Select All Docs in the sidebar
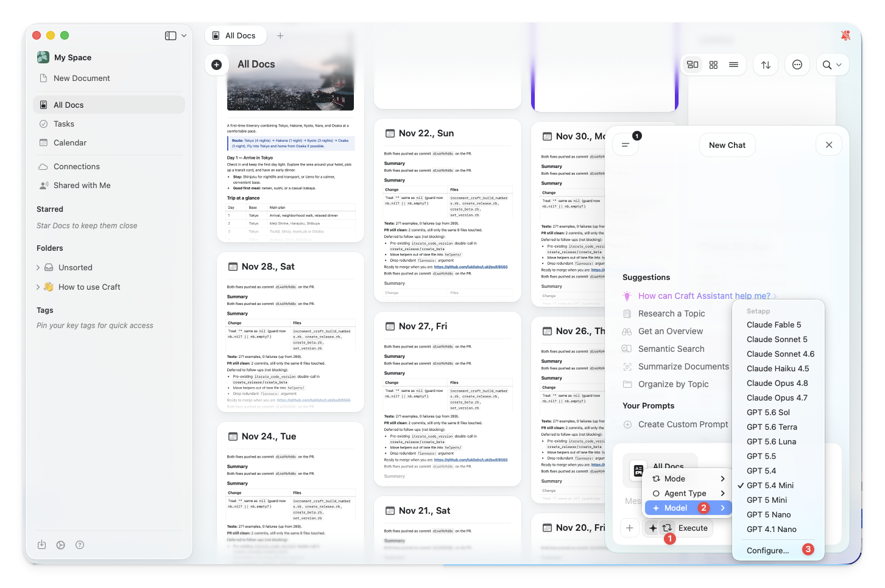885x588 pixels. (109, 105)
